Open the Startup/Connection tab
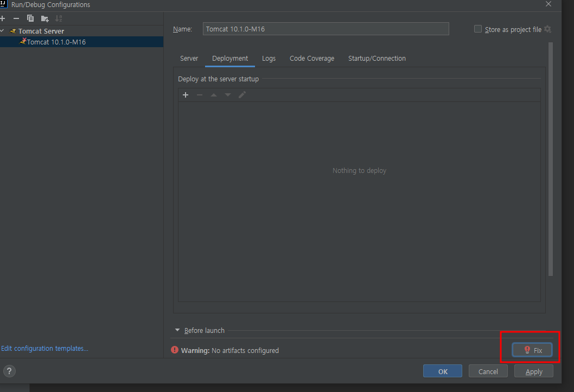The height and width of the screenshot is (392, 574). click(377, 59)
